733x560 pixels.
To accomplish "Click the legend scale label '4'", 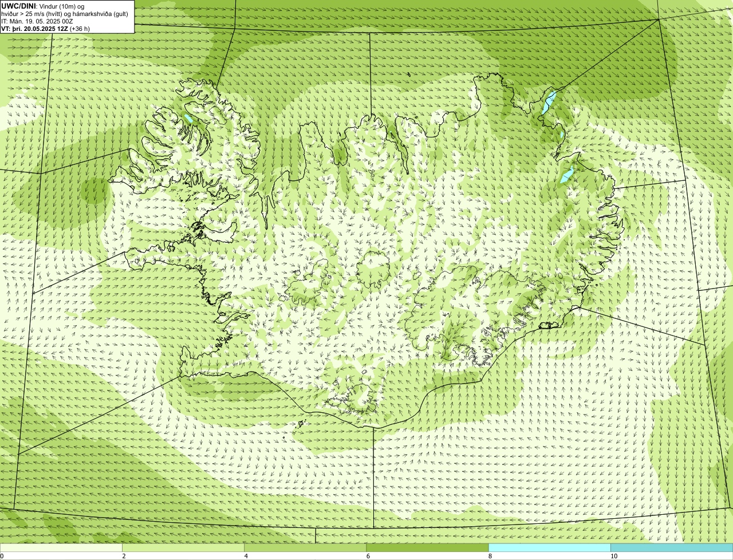I will (246, 556).
